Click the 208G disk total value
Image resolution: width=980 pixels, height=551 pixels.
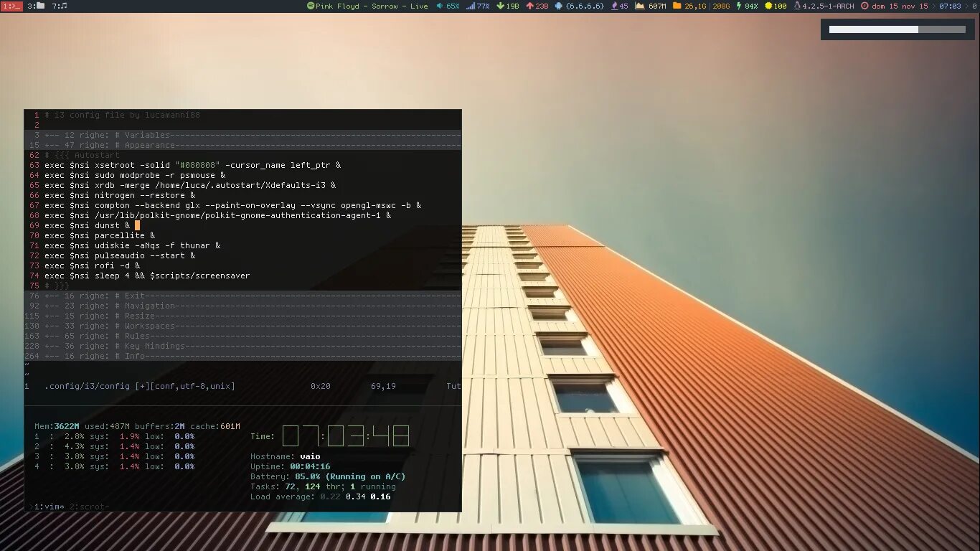(x=721, y=6)
